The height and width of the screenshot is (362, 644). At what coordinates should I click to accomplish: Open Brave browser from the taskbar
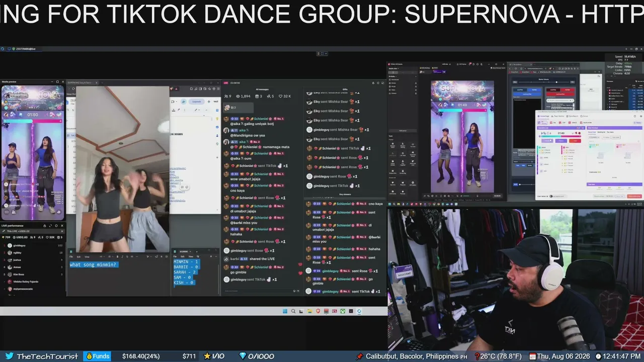pyautogui.click(x=318, y=311)
